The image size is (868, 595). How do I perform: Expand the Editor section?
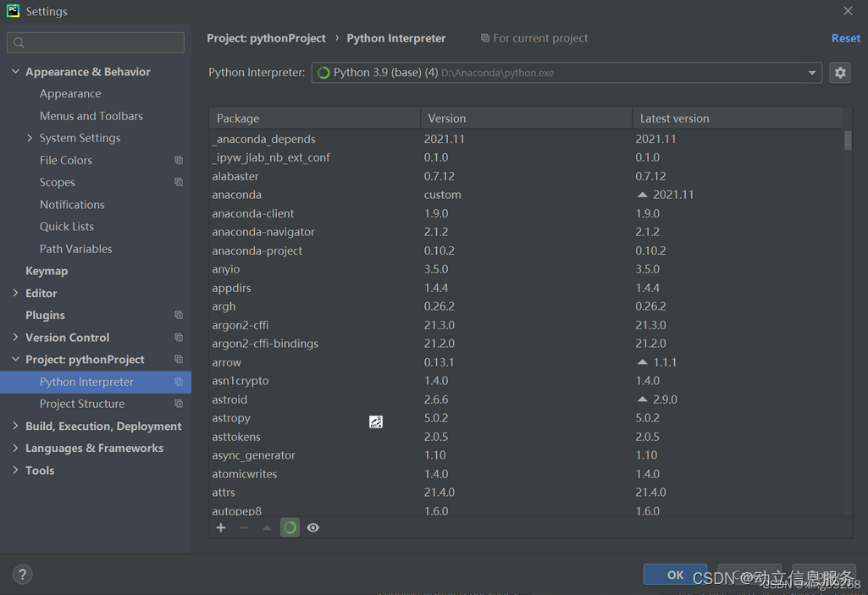coord(15,293)
